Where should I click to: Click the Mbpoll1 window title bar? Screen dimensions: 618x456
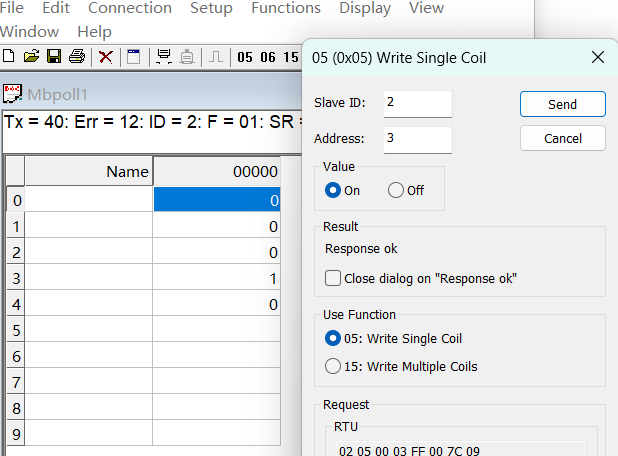[152, 94]
